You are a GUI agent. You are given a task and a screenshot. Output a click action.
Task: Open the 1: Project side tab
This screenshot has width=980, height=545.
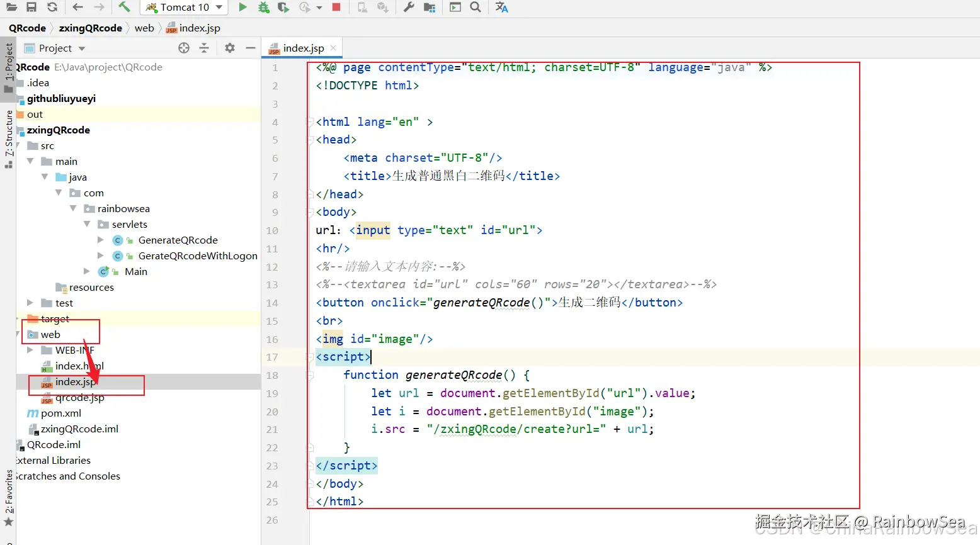(8, 67)
